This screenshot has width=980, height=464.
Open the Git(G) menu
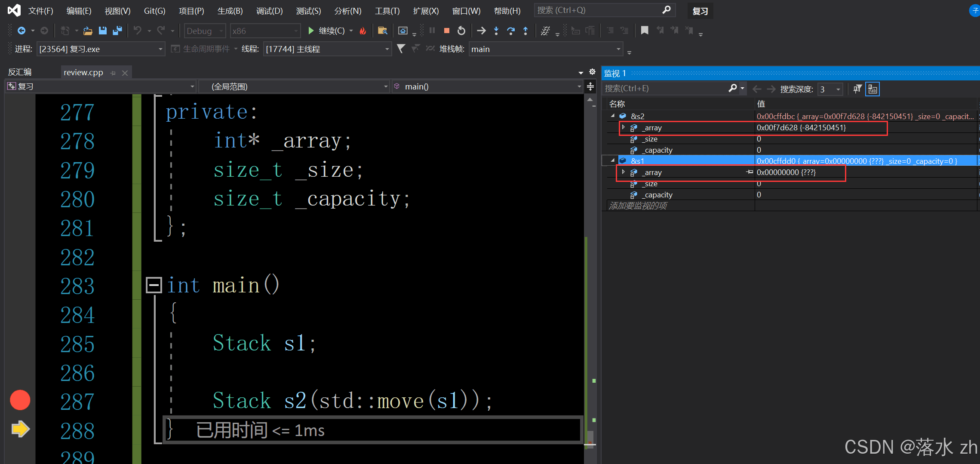coord(154,11)
